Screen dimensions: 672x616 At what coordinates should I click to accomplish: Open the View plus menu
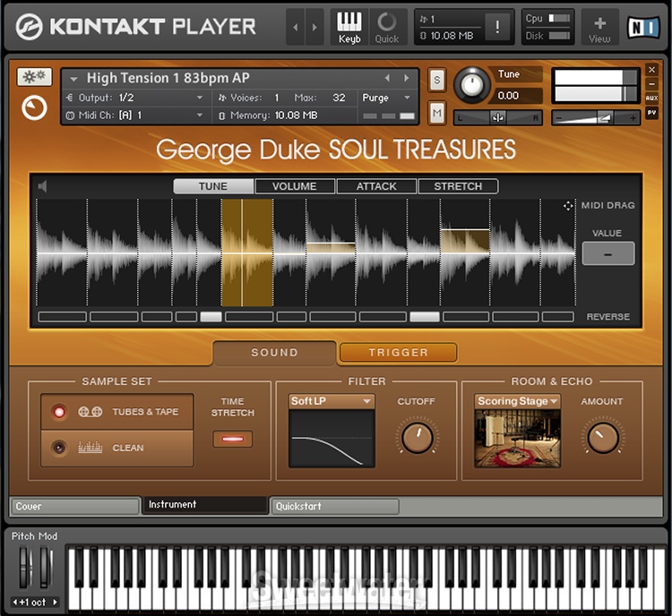tap(599, 27)
